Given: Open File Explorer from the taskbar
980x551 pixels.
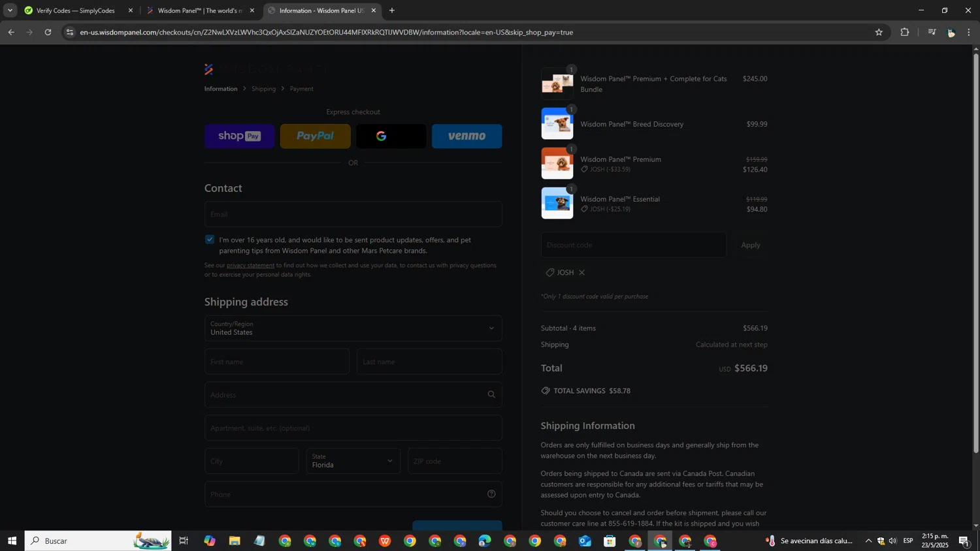Looking at the screenshot, I should click(x=235, y=541).
